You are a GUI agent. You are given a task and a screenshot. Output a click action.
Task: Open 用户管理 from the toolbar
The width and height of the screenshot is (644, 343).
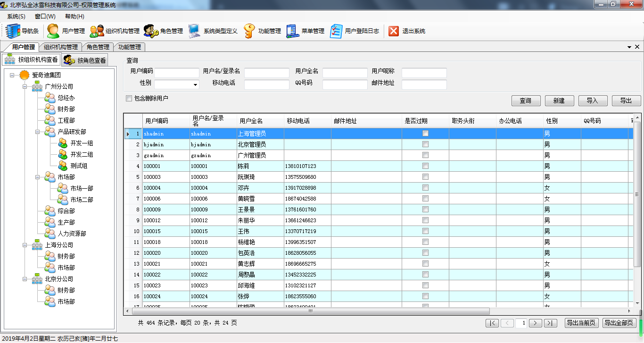pyautogui.click(x=53, y=31)
